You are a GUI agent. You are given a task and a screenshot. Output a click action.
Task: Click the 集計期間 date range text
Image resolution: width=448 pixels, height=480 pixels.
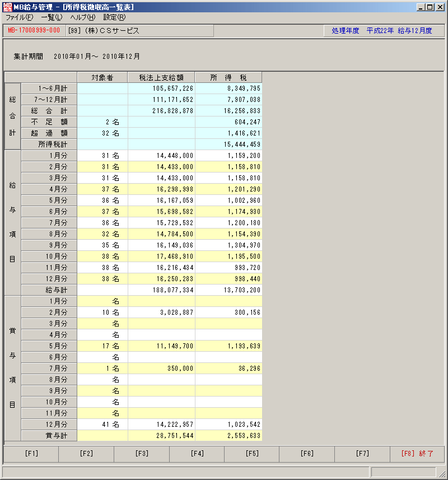click(x=77, y=57)
